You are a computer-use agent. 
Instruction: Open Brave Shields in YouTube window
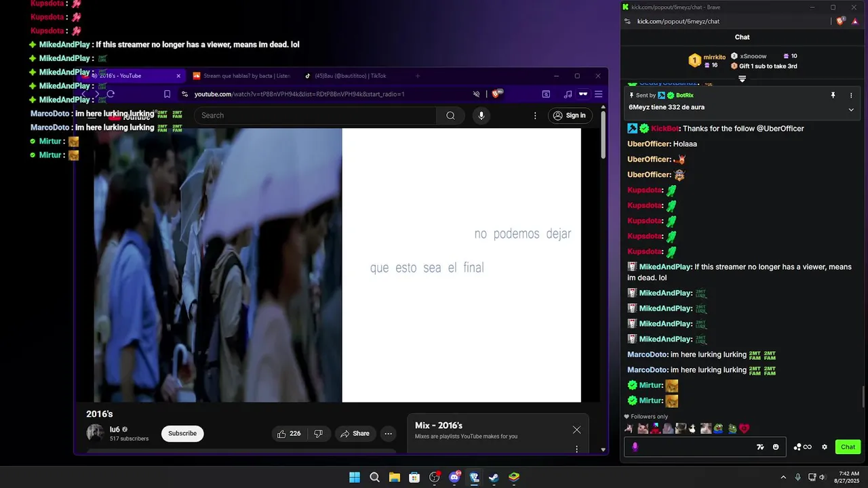[497, 94]
